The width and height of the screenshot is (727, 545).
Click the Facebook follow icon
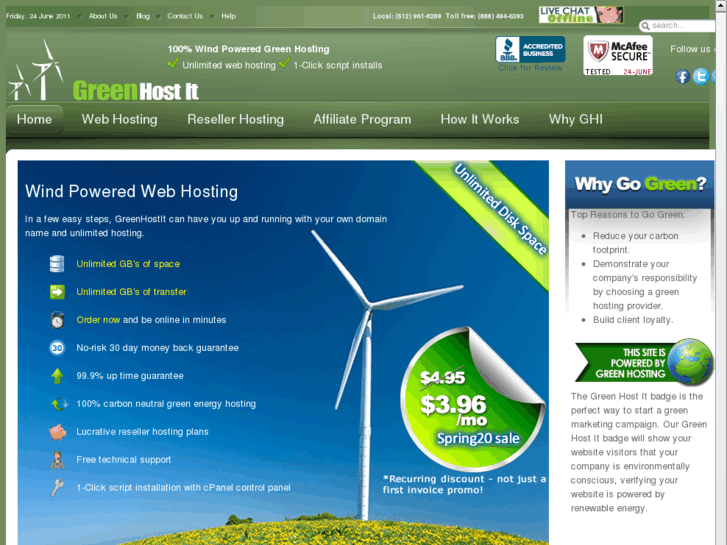[682, 77]
